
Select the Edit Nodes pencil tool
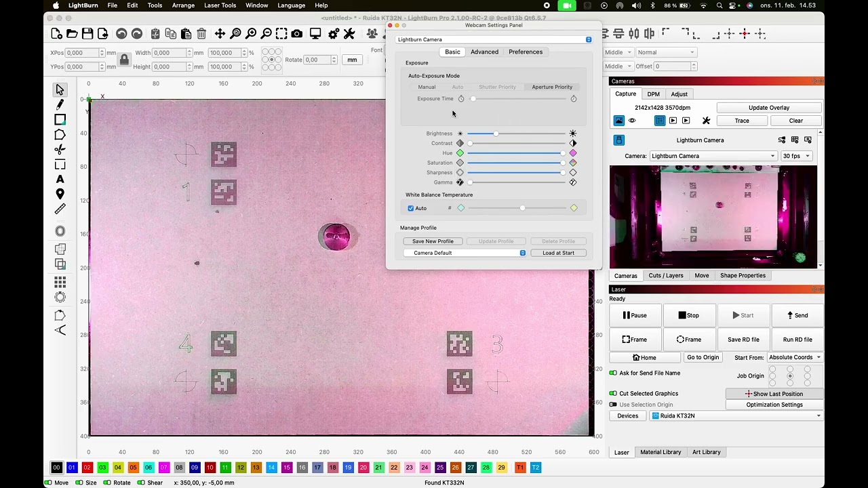pyautogui.click(x=60, y=104)
